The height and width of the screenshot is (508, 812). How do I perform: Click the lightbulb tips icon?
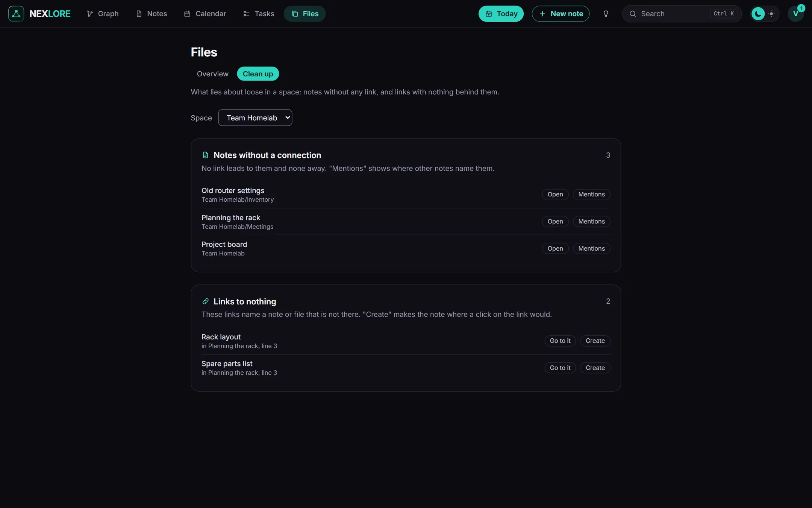(606, 14)
